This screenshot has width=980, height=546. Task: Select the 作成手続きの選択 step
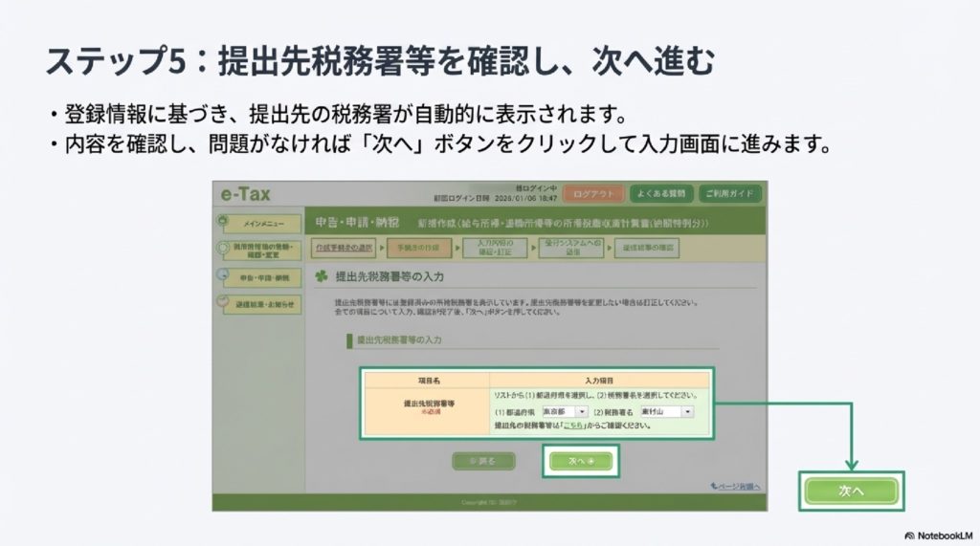345,247
